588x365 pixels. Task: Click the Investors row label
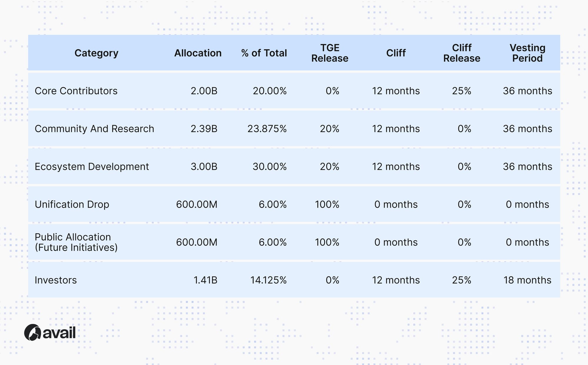click(x=56, y=280)
